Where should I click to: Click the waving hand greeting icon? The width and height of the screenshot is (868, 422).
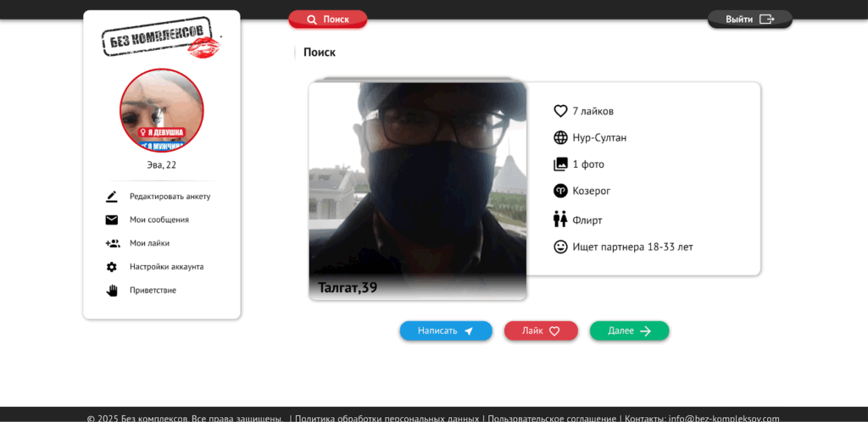[x=112, y=291]
